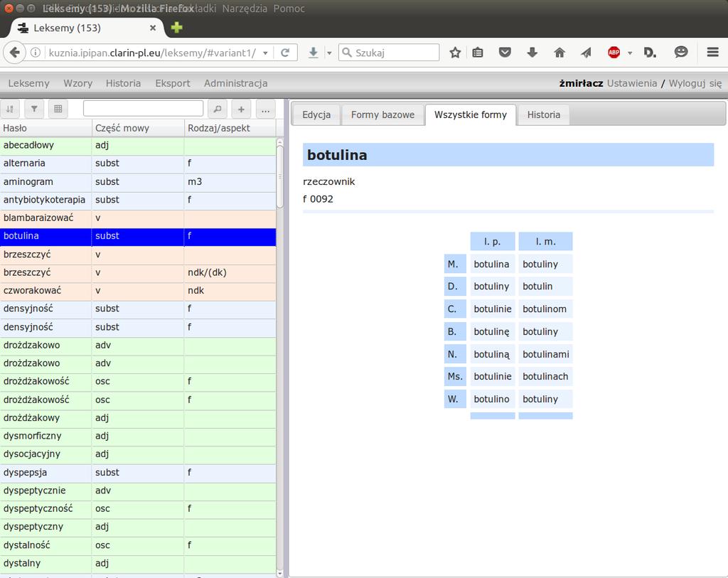The width and height of the screenshot is (728, 578).
Task: Select the alternaria lexeme
Action: point(138,164)
